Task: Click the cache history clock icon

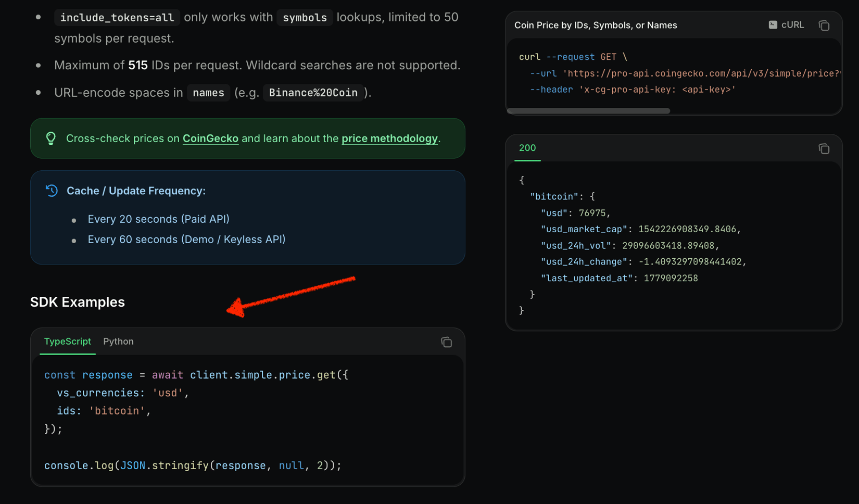Action: coord(52,191)
